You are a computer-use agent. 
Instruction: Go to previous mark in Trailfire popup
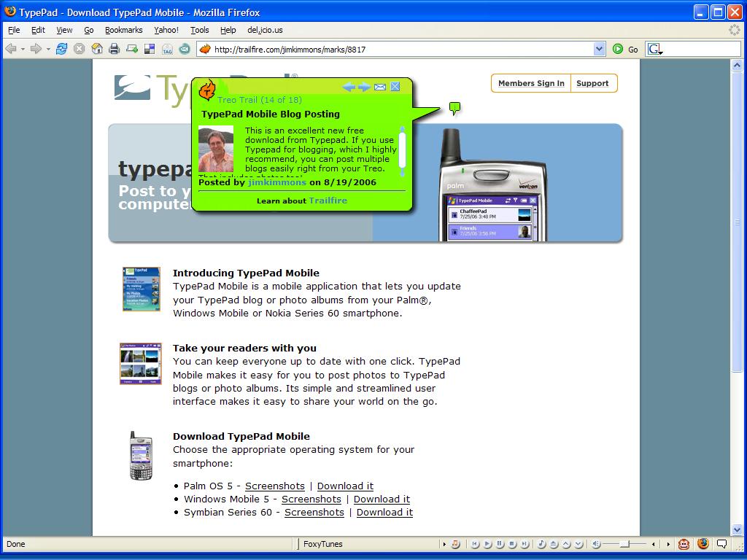pos(349,87)
